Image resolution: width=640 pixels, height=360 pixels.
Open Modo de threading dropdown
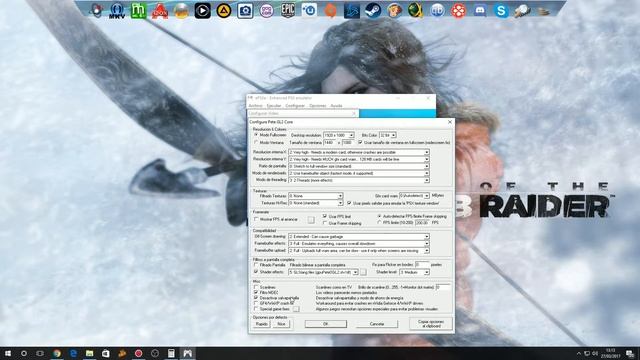pos(359,180)
